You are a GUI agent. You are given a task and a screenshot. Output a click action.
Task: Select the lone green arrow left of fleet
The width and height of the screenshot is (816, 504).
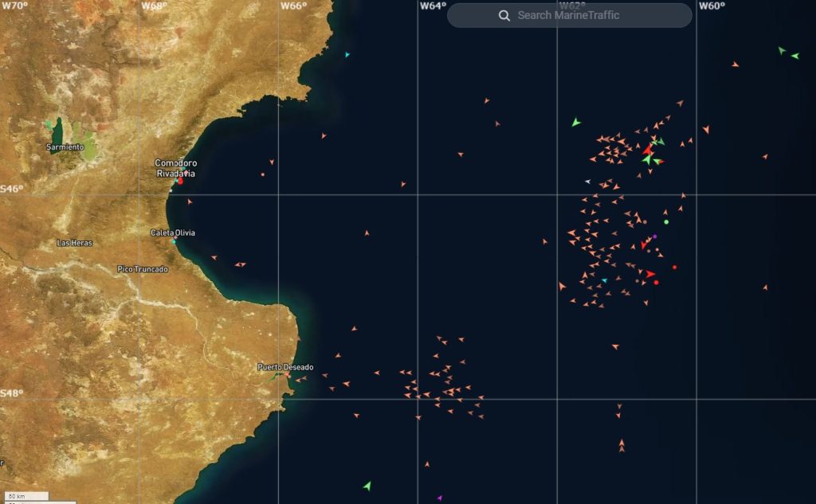tap(575, 123)
